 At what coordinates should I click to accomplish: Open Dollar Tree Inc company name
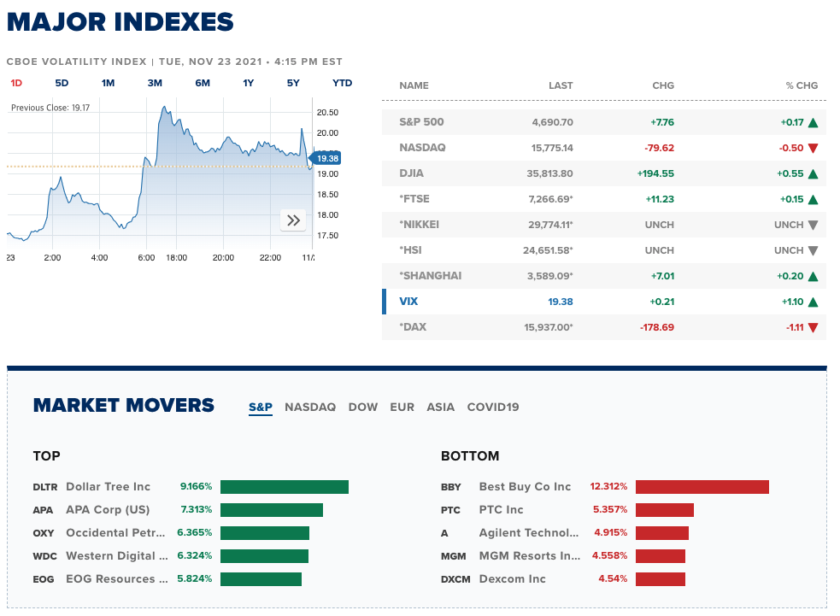[x=109, y=487]
